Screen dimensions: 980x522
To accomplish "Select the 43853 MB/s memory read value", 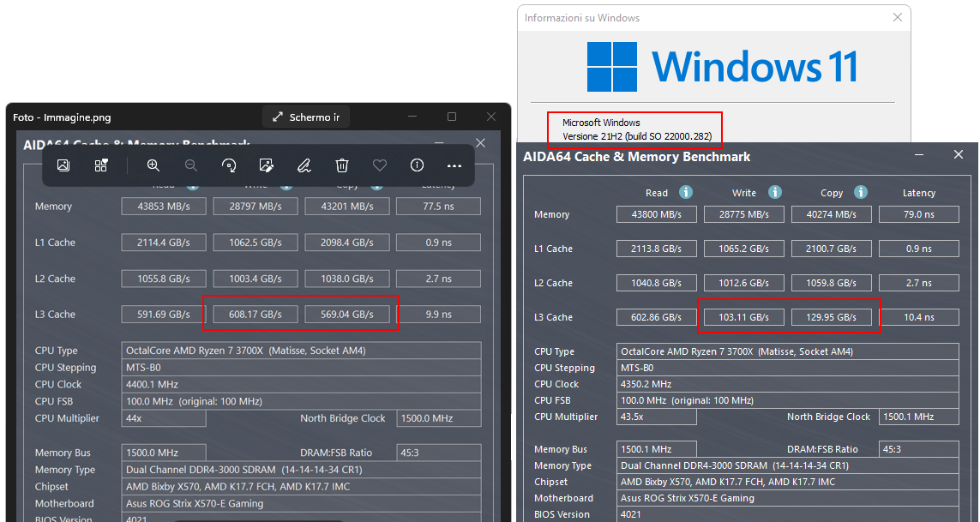I will (164, 207).
